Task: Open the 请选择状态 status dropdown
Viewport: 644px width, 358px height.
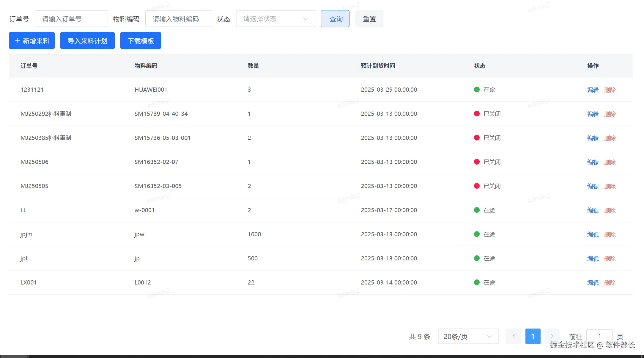Action: pyautogui.click(x=275, y=19)
